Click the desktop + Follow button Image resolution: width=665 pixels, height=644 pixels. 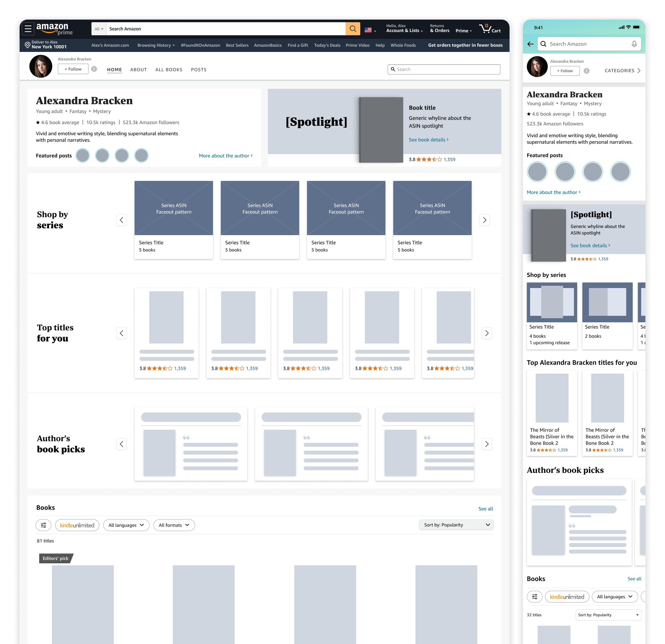(x=73, y=69)
